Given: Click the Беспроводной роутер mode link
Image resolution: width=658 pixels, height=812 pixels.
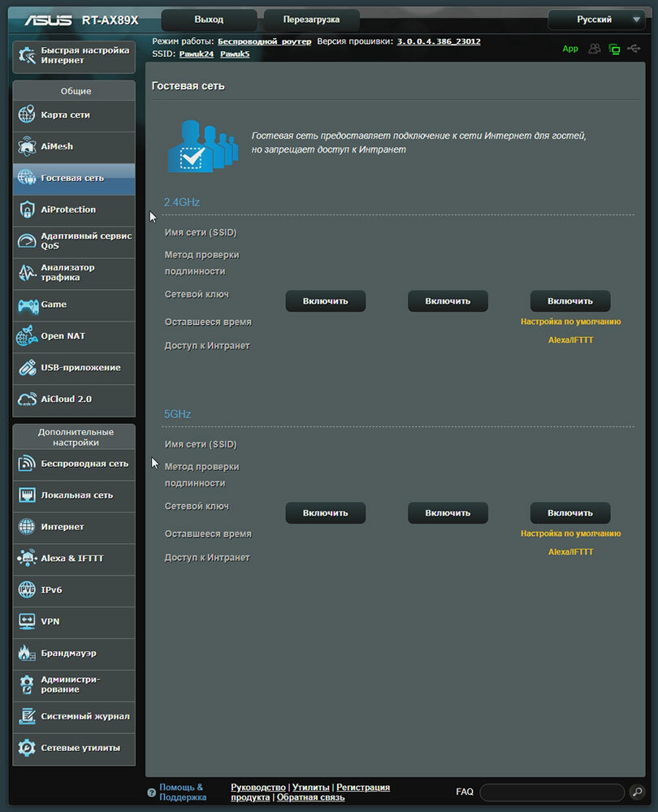Looking at the screenshot, I should 264,41.
